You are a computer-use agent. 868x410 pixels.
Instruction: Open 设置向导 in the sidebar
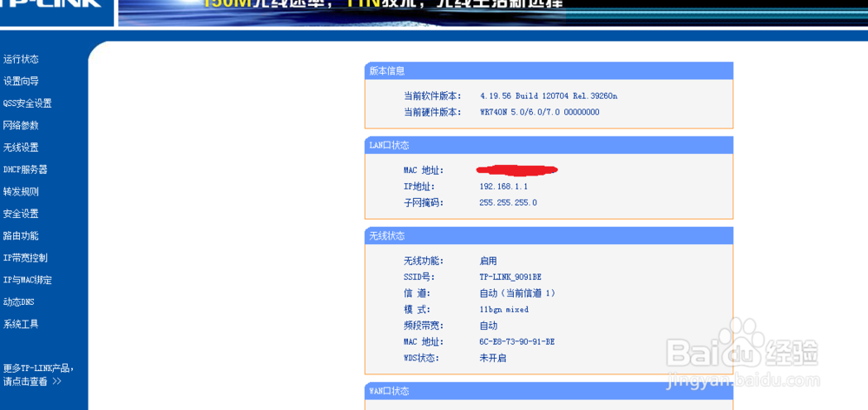[x=21, y=82]
